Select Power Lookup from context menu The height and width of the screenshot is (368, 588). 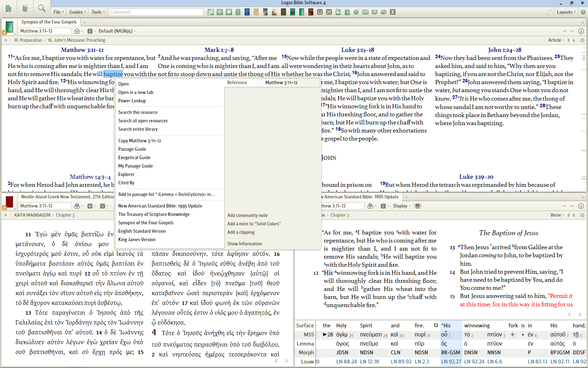132,101
